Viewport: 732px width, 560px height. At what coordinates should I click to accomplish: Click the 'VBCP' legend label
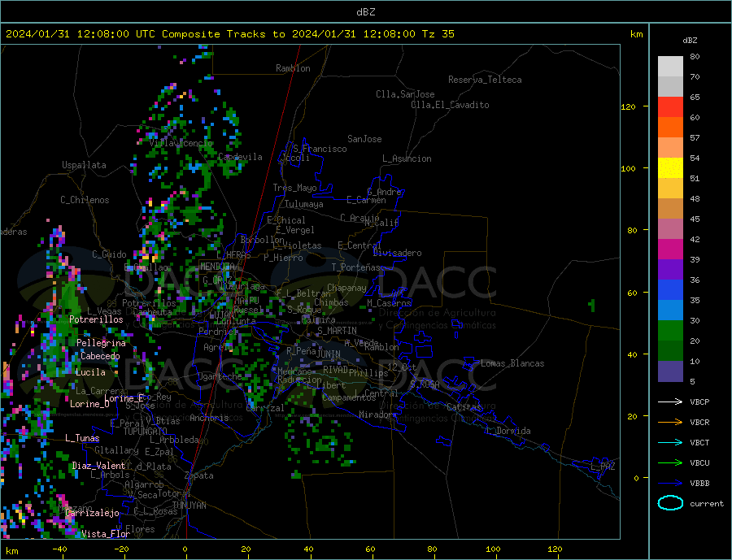click(x=699, y=402)
